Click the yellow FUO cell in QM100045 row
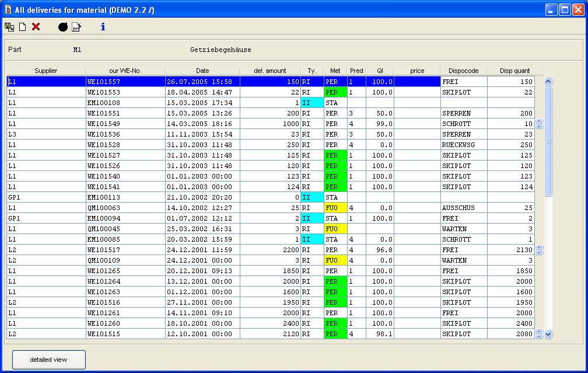 click(x=335, y=229)
